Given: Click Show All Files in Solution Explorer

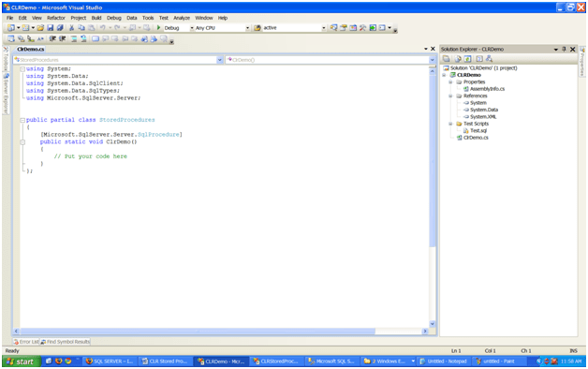Looking at the screenshot, I should point(458,58).
